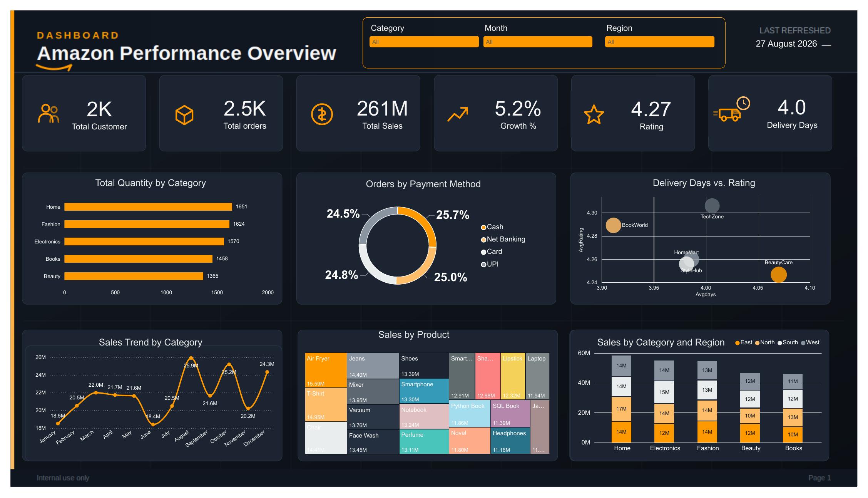Select the UPI legend entry
The image size is (868, 498).
pyautogui.click(x=490, y=264)
